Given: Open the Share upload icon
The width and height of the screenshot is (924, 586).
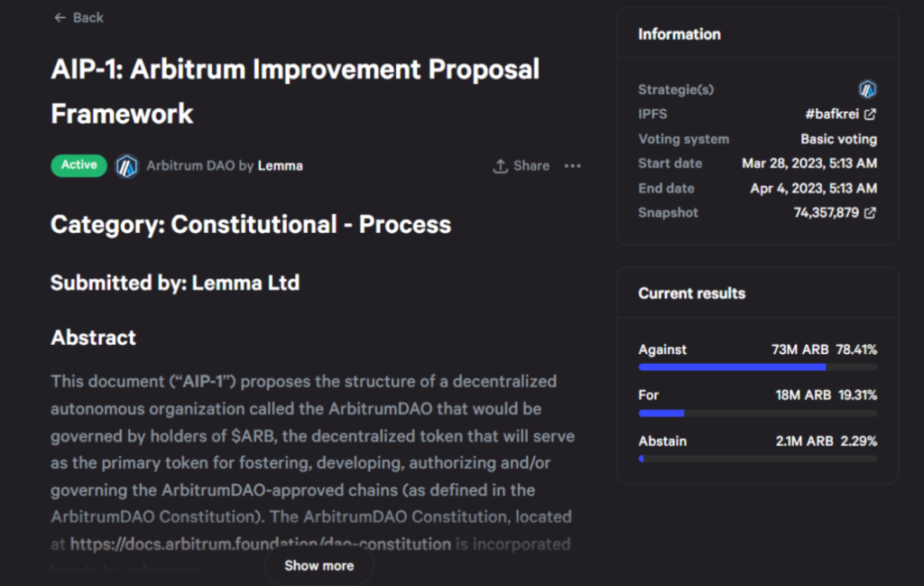Looking at the screenshot, I should click(x=500, y=166).
